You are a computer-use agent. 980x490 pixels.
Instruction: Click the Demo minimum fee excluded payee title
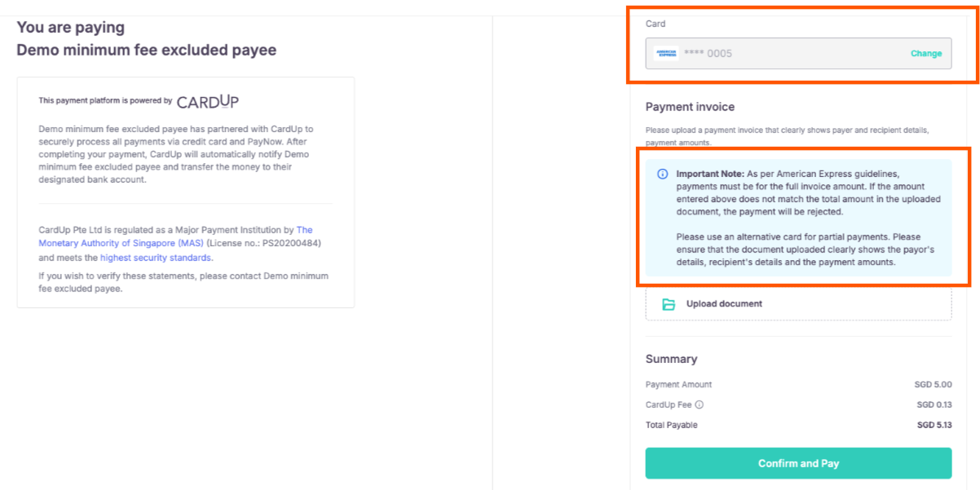[147, 51]
